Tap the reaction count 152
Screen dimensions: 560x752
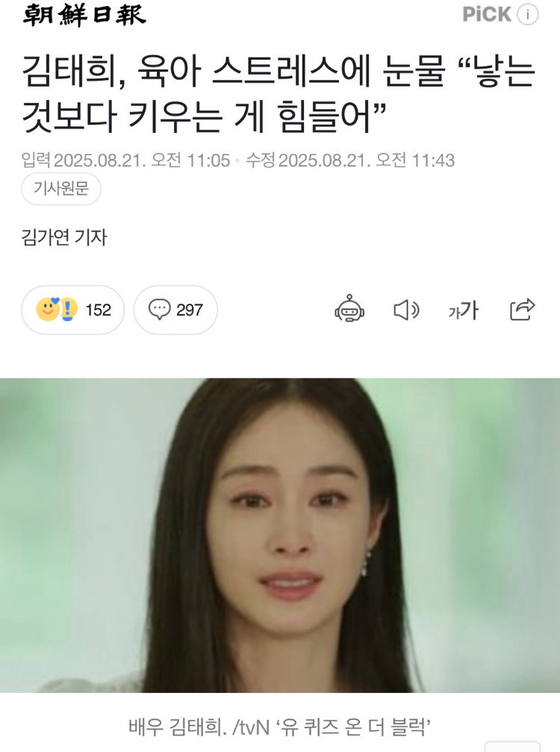[99, 310]
